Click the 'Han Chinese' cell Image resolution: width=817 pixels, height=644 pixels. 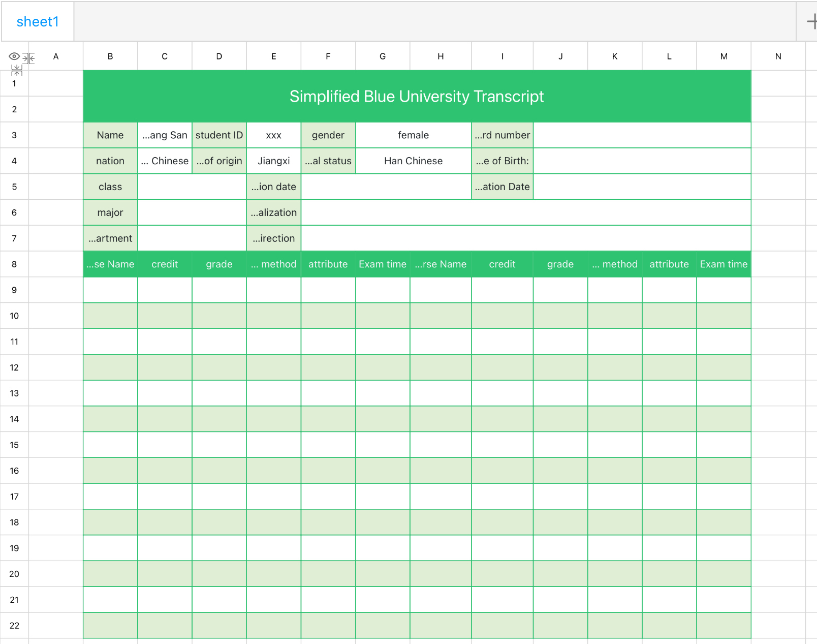414,161
